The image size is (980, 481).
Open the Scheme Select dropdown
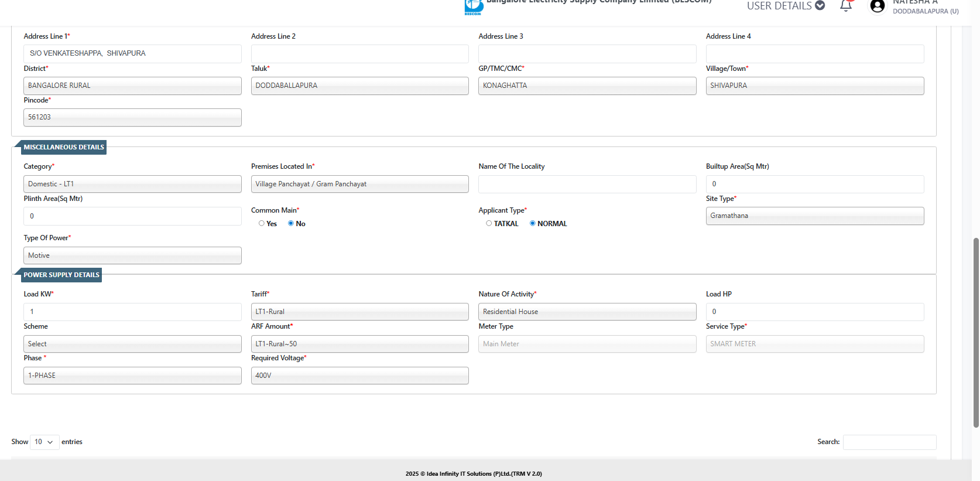132,344
